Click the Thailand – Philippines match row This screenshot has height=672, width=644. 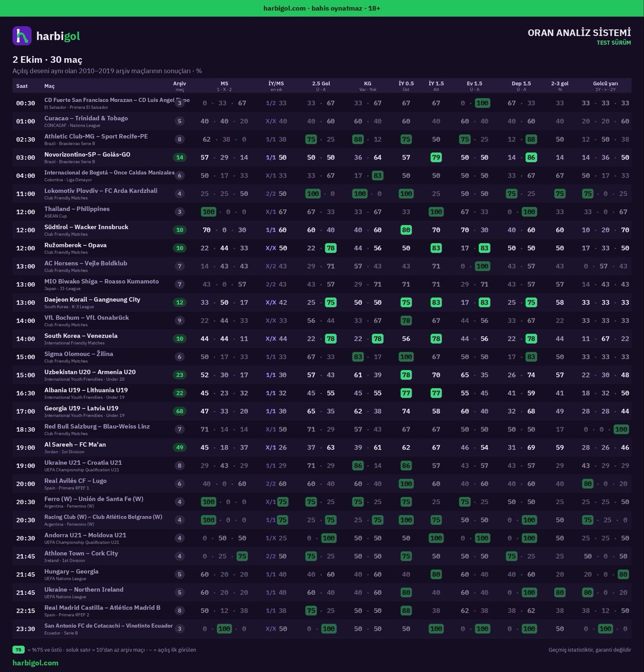pos(321,212)
